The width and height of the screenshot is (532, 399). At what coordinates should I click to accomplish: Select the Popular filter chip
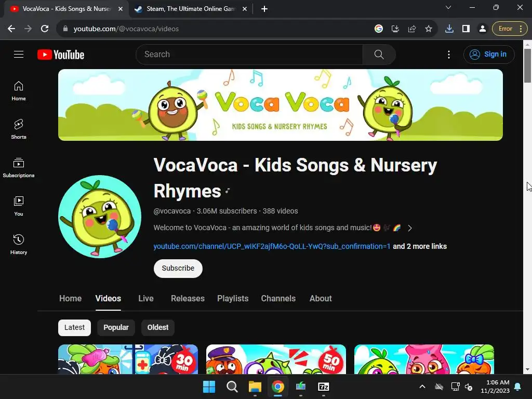(116, 327)
